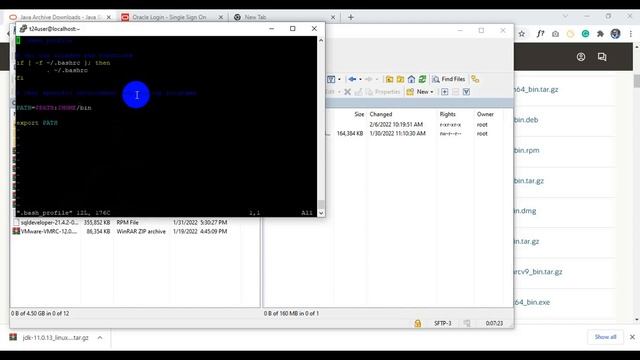640x360 pixels.
Task: Open Chrome extensions puzzle icon
Action: pos(600,34)
